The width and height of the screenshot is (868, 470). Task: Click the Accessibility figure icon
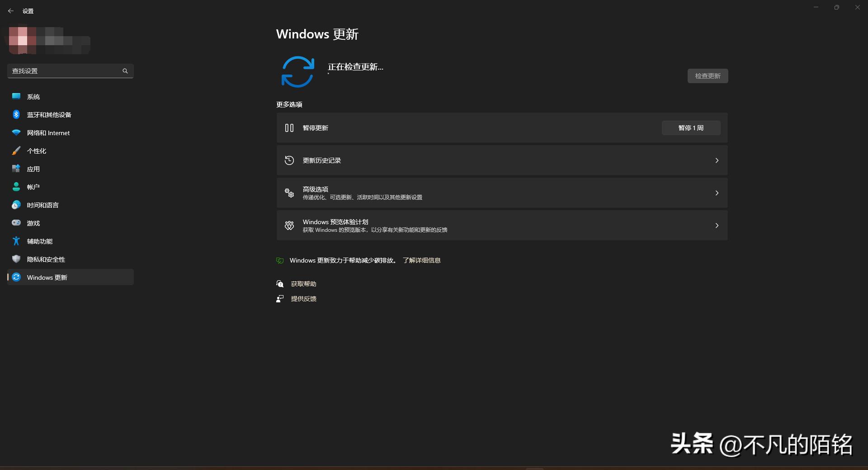click(x=16, y=241)
